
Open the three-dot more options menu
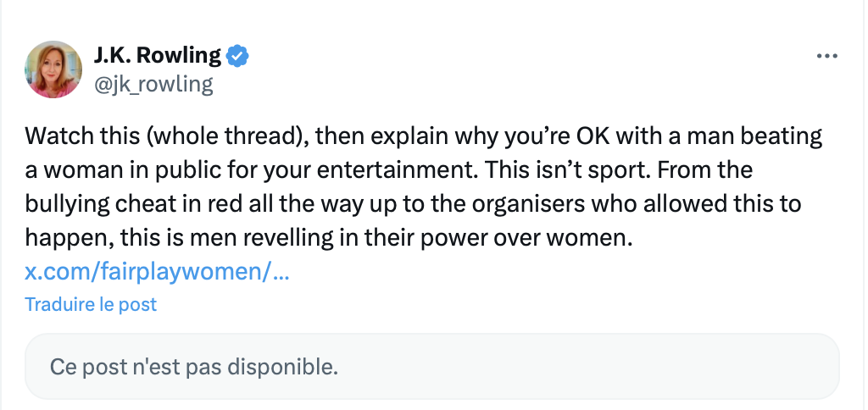[827, 56]
